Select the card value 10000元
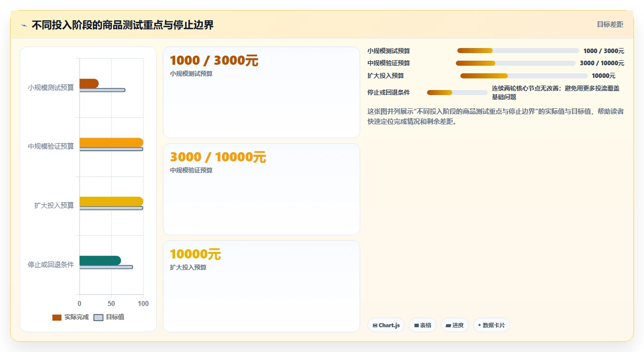The height and width of the screenshot is (352, 644). pos(195,254)
